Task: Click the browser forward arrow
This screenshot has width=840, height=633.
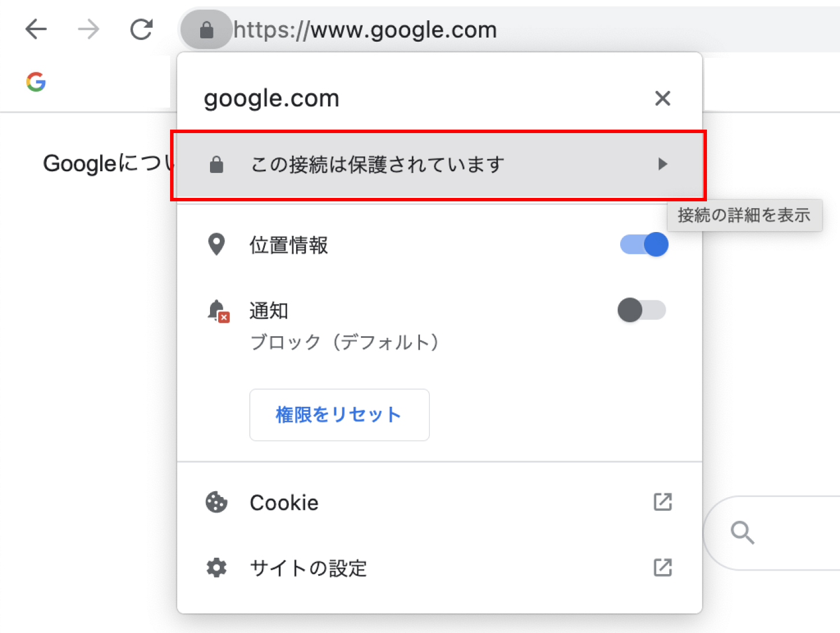Action: pyautogui.click(x=89, y=29)
